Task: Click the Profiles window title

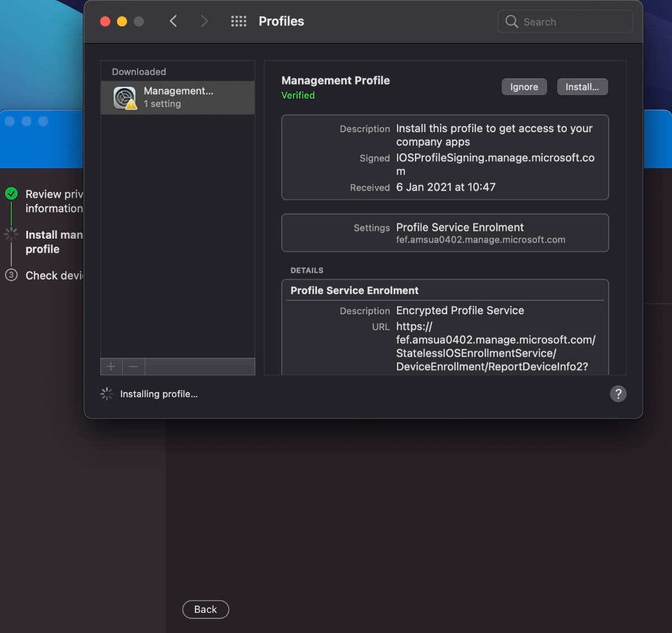Action: pos(281,21)
